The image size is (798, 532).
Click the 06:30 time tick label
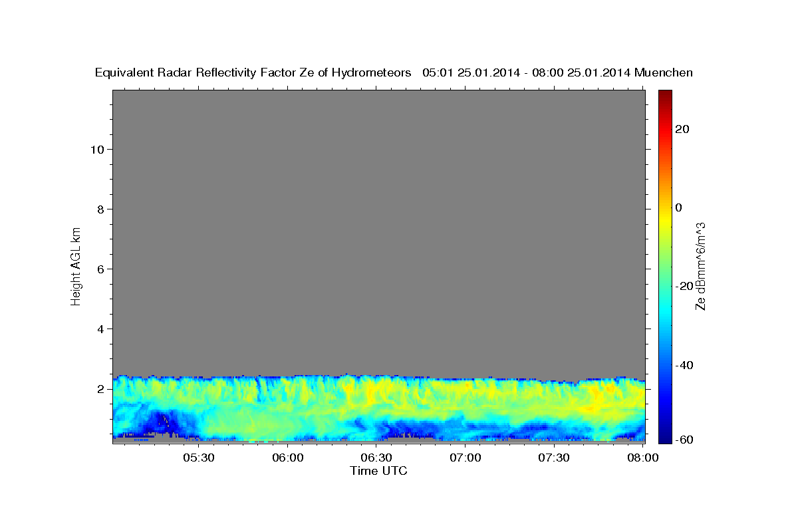(376, 458)
